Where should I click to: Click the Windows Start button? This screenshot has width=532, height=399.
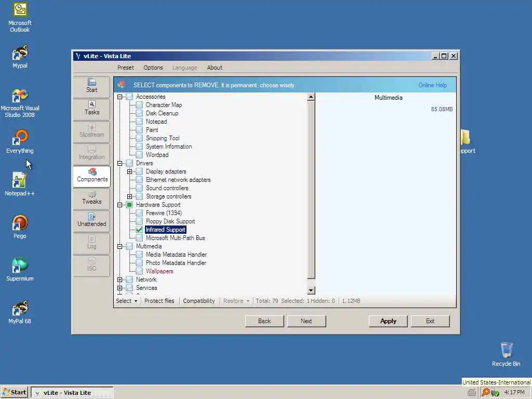pyautogui.click(x=14, y=392)
